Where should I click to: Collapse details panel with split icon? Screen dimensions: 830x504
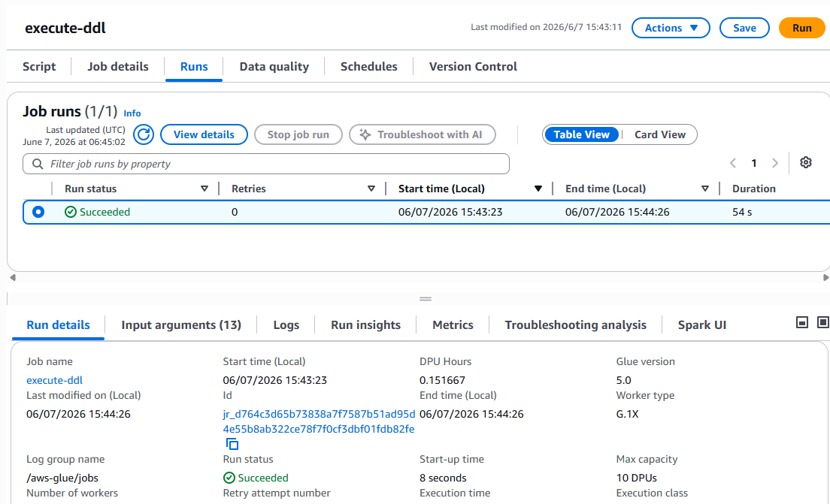pos(802,322)
